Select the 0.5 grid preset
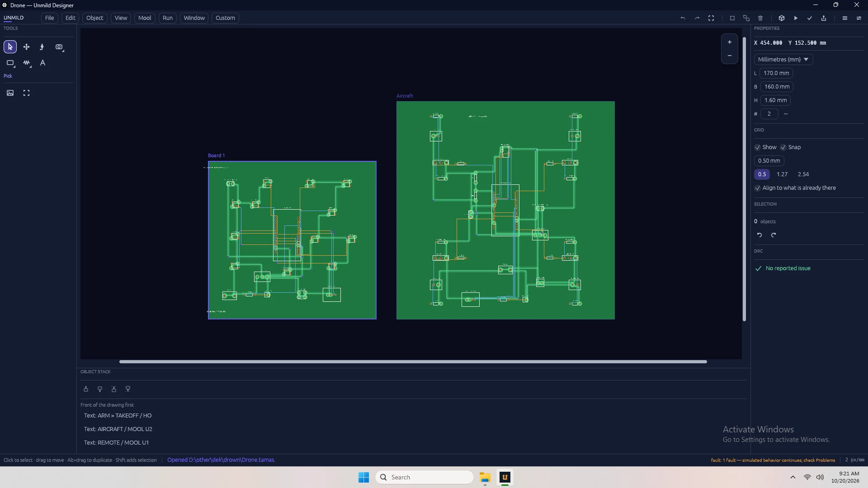868x488 pixels. click(762, 174)
